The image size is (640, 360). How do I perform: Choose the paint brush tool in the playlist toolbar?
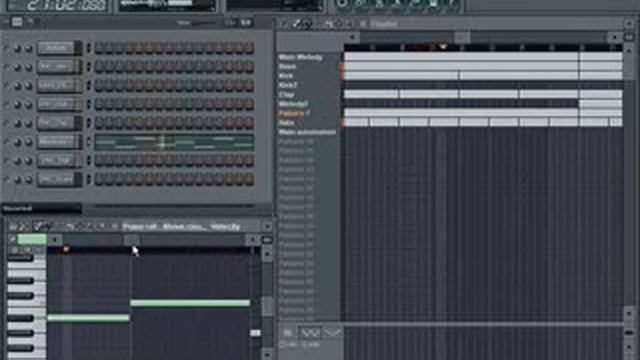coord(307,24)
